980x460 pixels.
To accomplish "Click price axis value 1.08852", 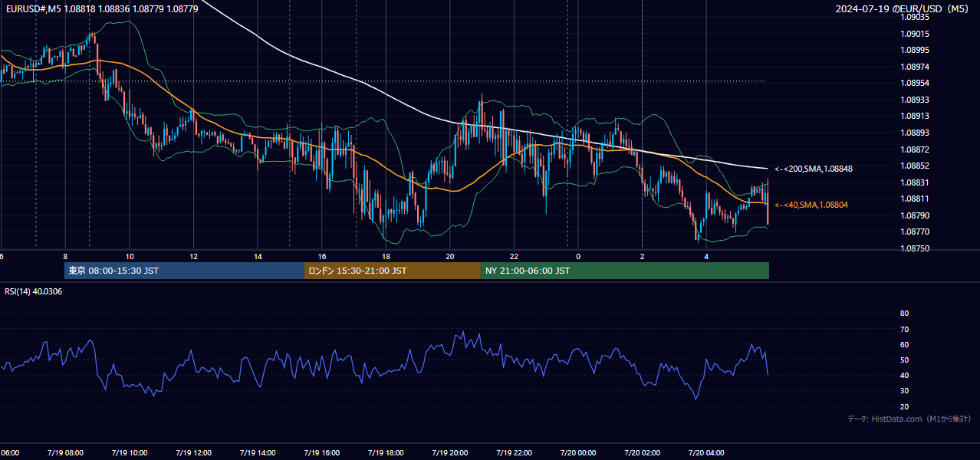I will pyautogui.click(x=914, y=166).
